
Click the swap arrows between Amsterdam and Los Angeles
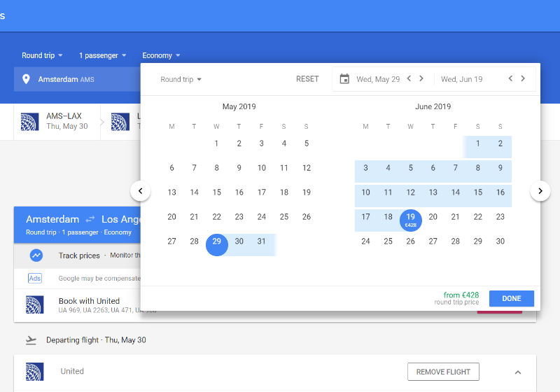coord(90,220)
